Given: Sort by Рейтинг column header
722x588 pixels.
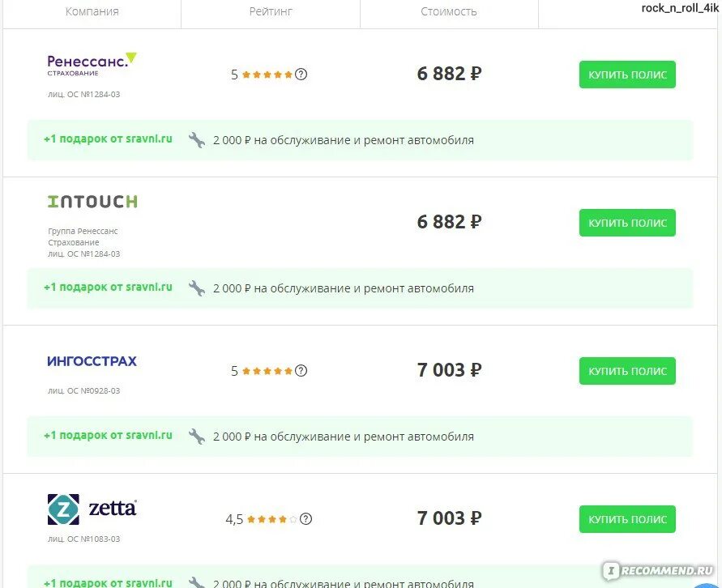Looking at the screenshot, I should [271, 11].
